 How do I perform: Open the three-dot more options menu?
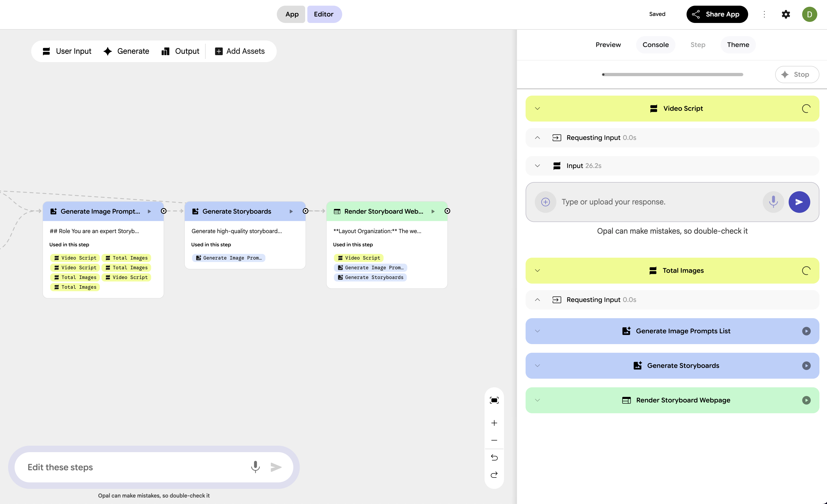point(764,14)
